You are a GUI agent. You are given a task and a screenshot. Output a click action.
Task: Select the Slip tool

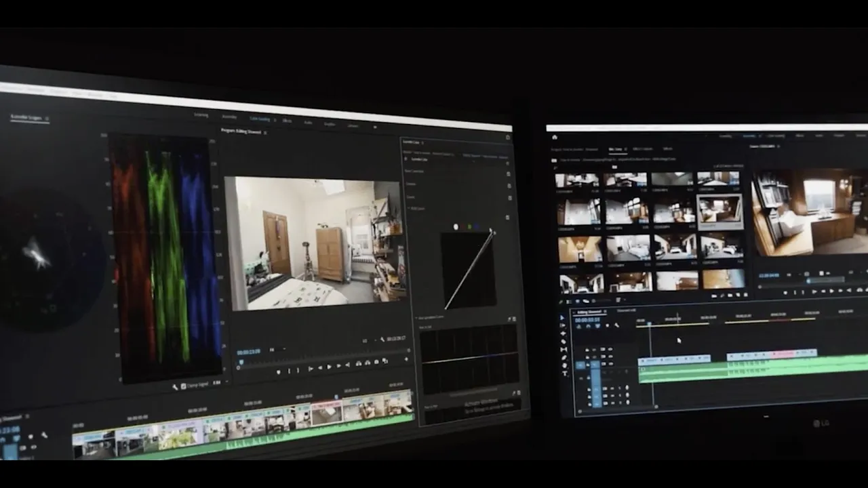point(564,350)
